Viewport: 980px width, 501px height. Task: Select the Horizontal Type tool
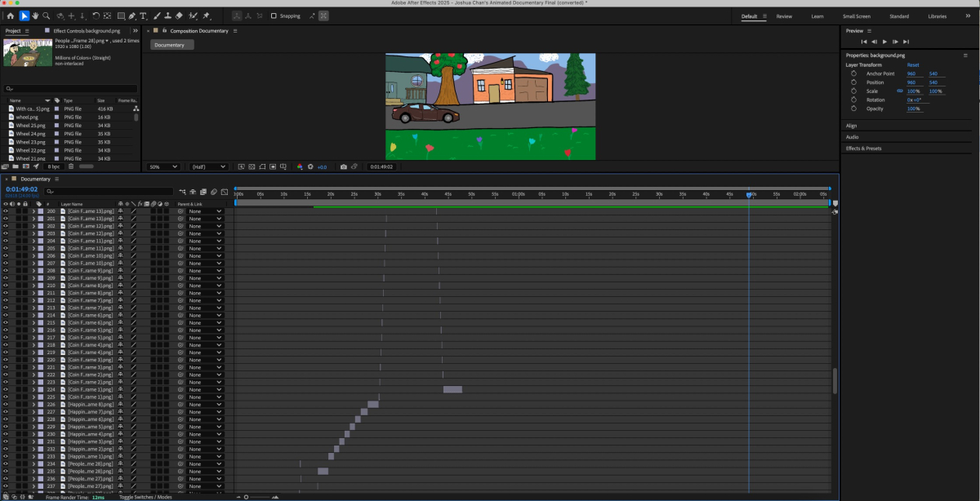(144, 16)
